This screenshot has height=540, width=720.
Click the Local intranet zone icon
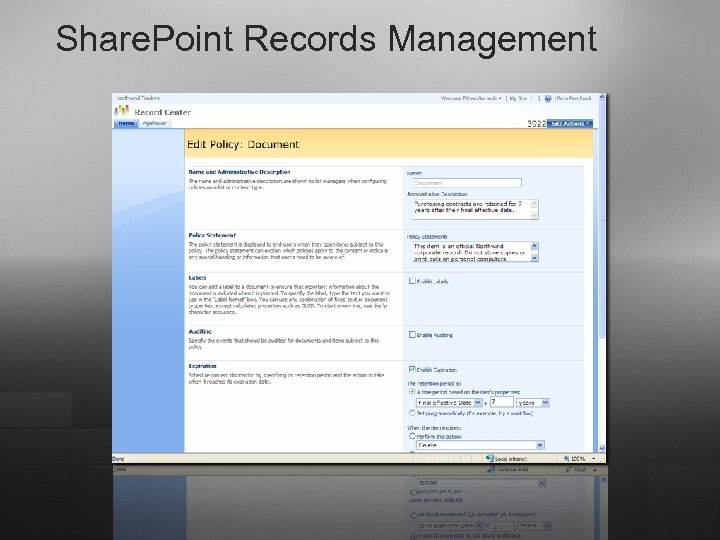pyautogui.click(x=489, y=458)
